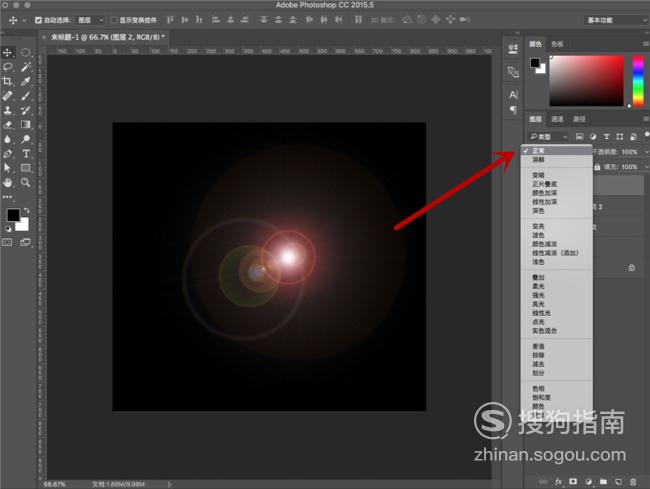Select the Path Selection tool
The width and height of the screenshot is (650, 489).
pos(7,168)
